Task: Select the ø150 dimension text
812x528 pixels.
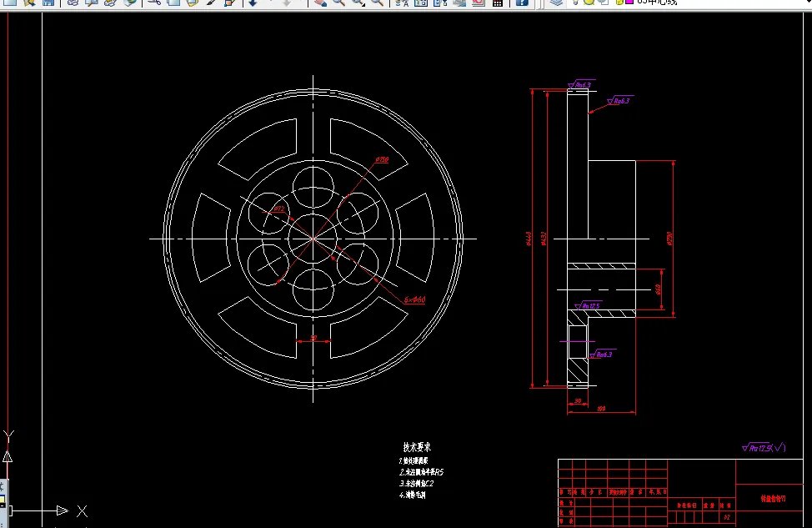Action: pyautogui.click(x=382, y=159)
